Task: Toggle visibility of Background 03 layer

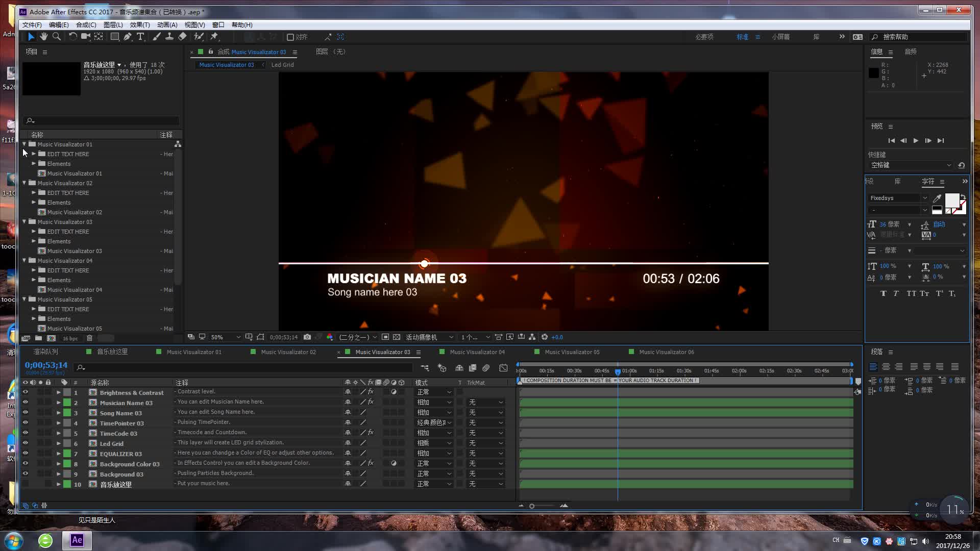Action: pos(25,474)
